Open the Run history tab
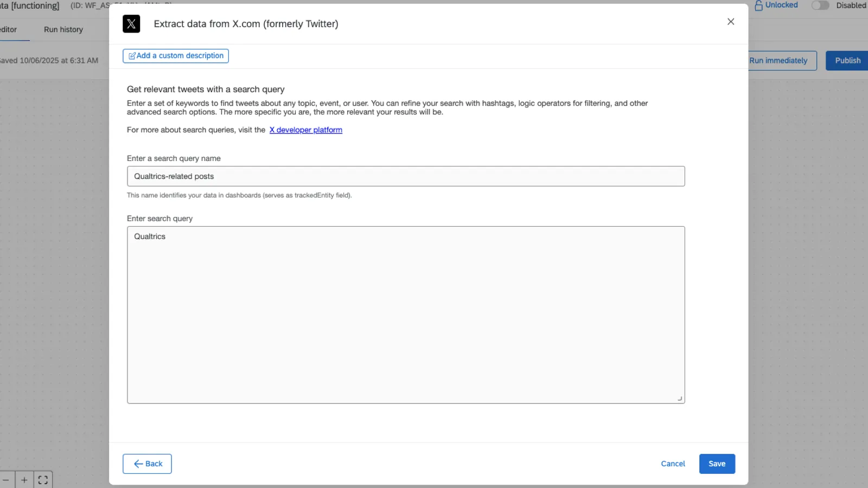The height and width of the screenshot is (488, 868). pos(63,30)
